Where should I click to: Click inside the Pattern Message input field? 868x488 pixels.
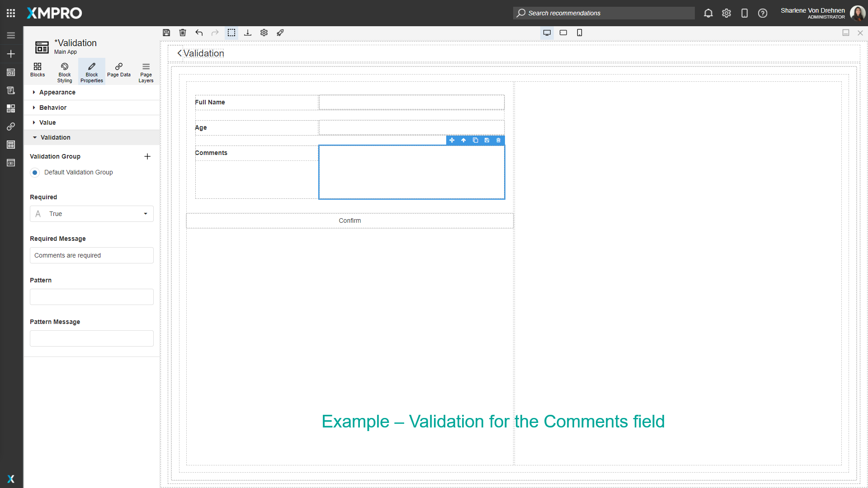[x=91, y=338]
